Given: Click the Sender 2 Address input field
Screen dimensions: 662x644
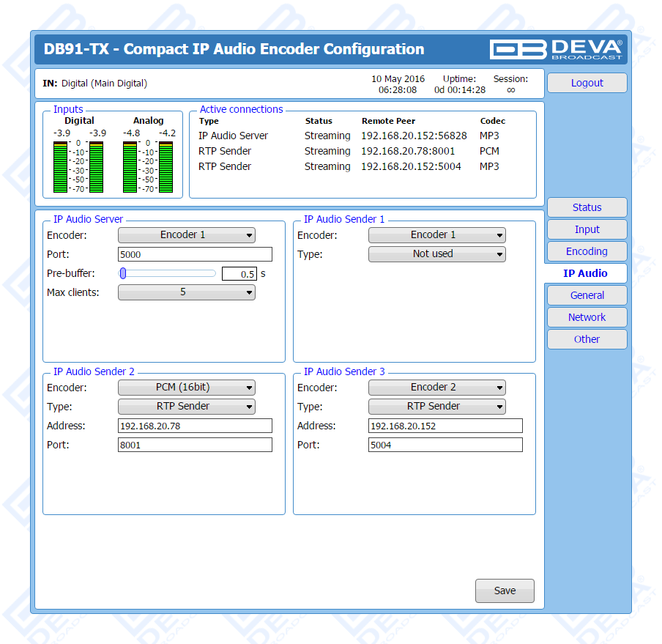Looking at the screenshot, I should point(195,426).
